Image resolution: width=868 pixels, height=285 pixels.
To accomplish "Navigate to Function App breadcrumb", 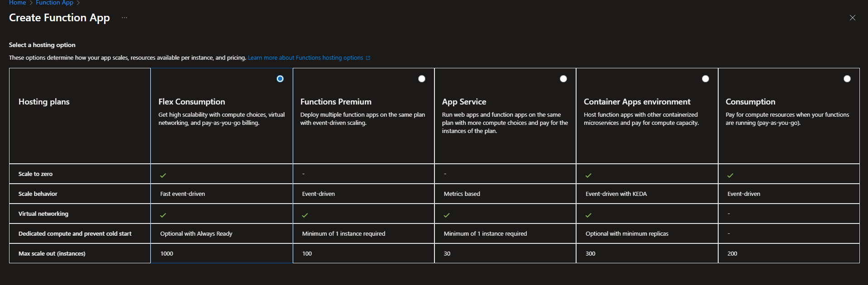I will tap(54, 3).
